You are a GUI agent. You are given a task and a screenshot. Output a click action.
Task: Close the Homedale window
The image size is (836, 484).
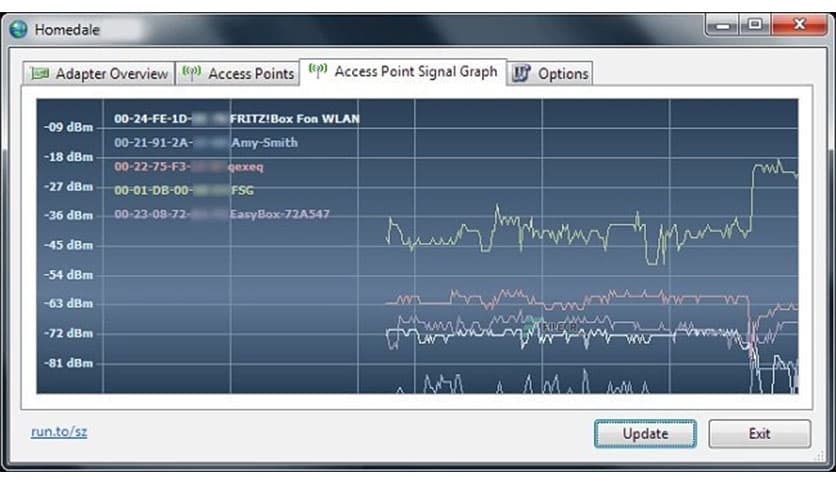799,25
